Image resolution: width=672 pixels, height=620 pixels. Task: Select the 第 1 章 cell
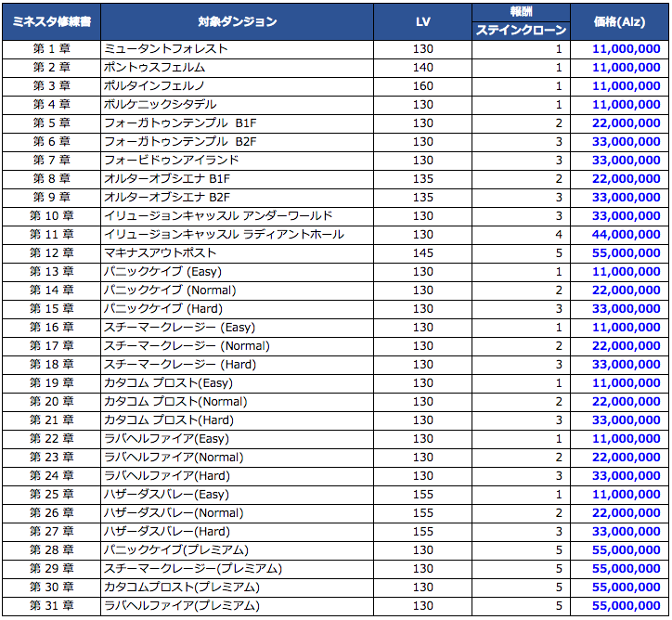51,49
